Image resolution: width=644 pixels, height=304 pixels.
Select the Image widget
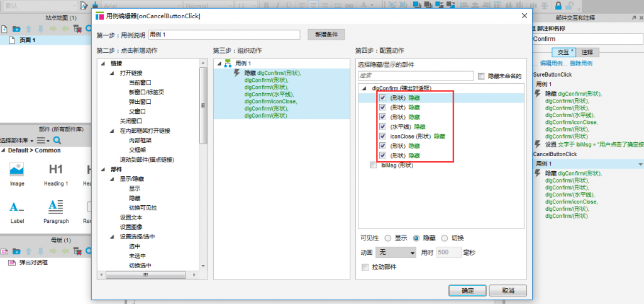point(17,174)
